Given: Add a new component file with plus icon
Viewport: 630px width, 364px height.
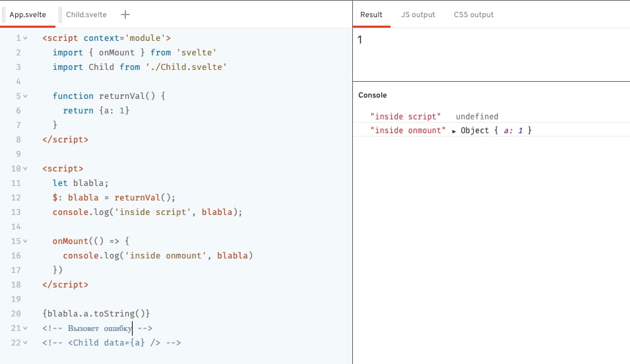Looking at the screenshot, I should click(125, 15).
